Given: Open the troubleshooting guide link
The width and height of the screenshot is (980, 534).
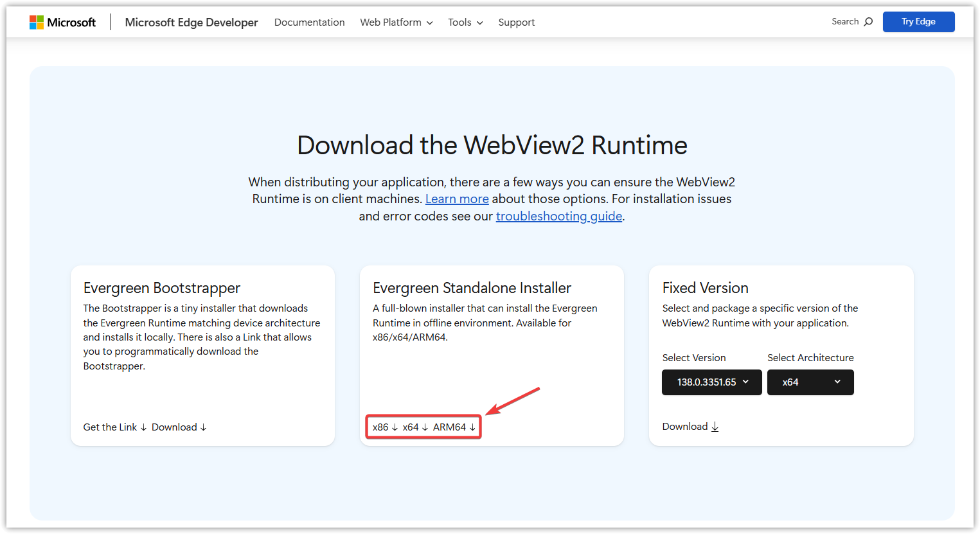Looking at the screenshot, I should [558, 216].
